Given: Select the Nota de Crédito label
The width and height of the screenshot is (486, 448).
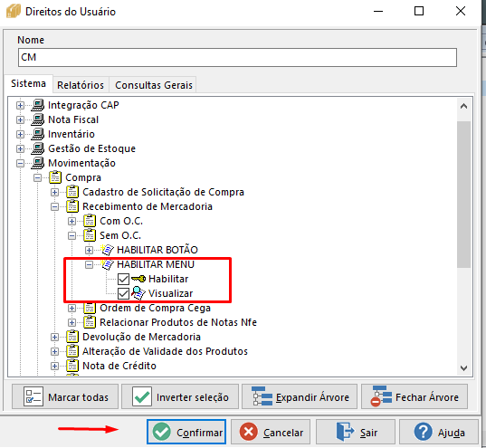Looking at the screenshot, I should [119, 366].
